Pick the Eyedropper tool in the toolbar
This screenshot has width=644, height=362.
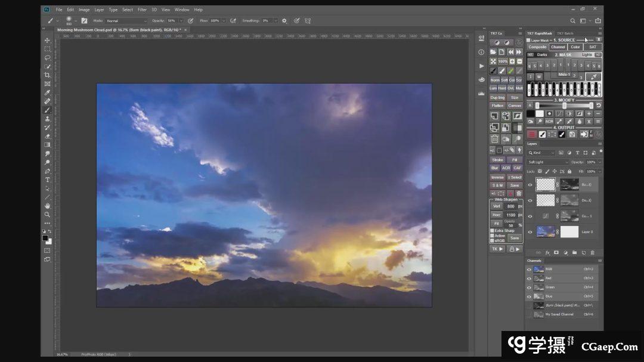47,92
